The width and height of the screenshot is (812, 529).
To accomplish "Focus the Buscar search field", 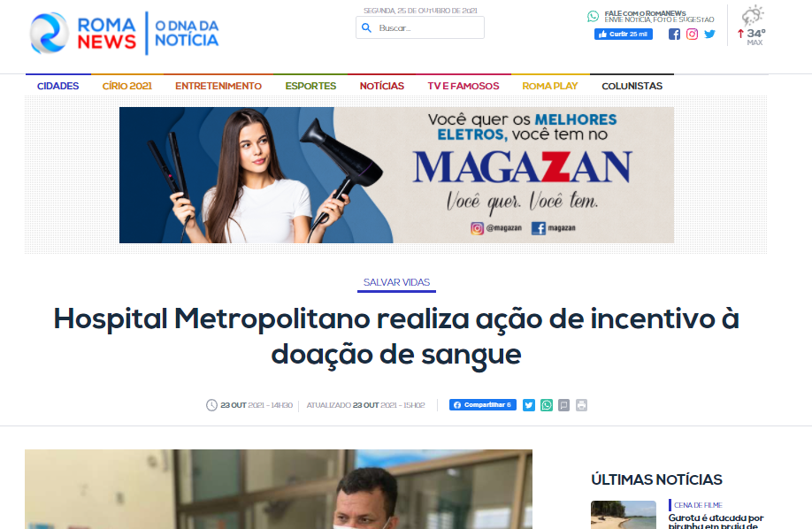I will [420, 27].
